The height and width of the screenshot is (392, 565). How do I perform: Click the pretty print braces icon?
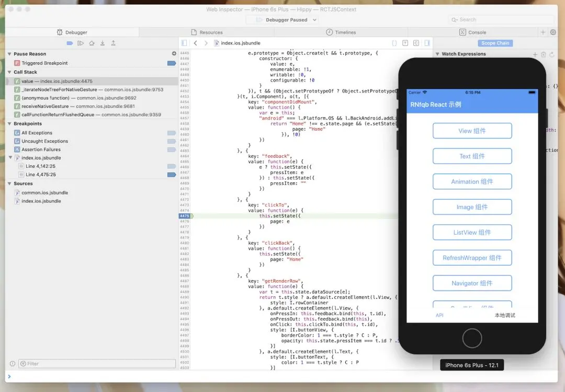[x=394, y=43]
